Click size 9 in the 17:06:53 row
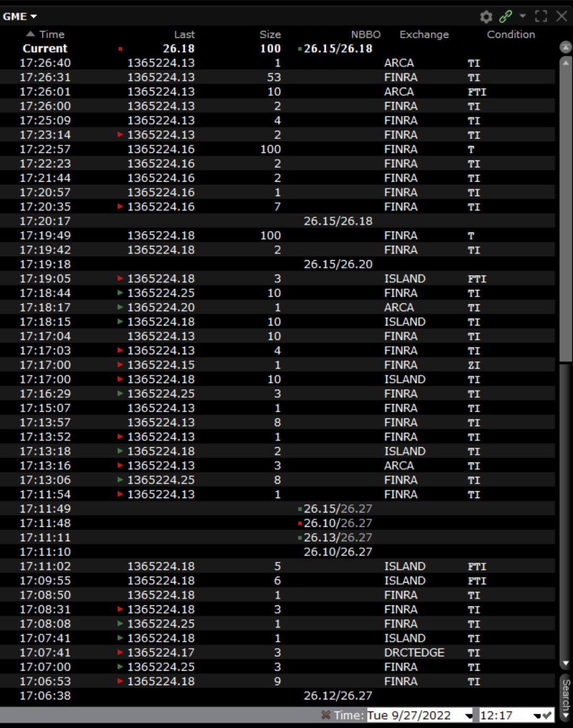Screen dimensions: 573x728 pos(277,681)
